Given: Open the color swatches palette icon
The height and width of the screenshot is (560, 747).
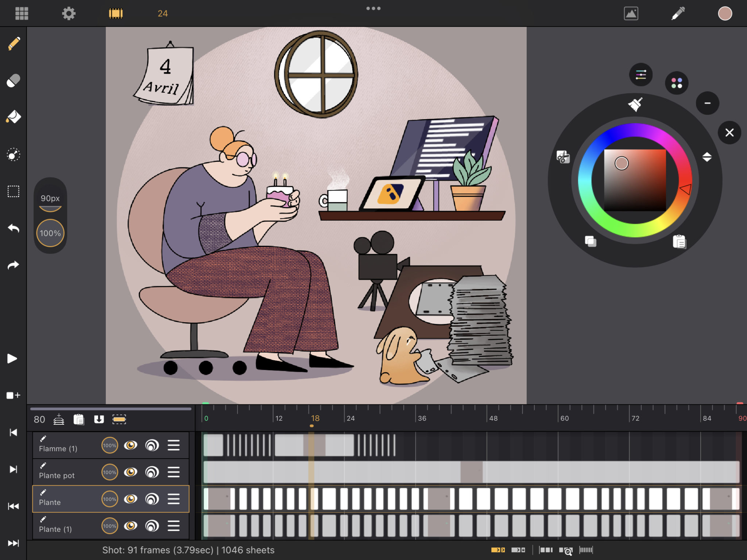Looking at the screenshot, I should 677,83.
